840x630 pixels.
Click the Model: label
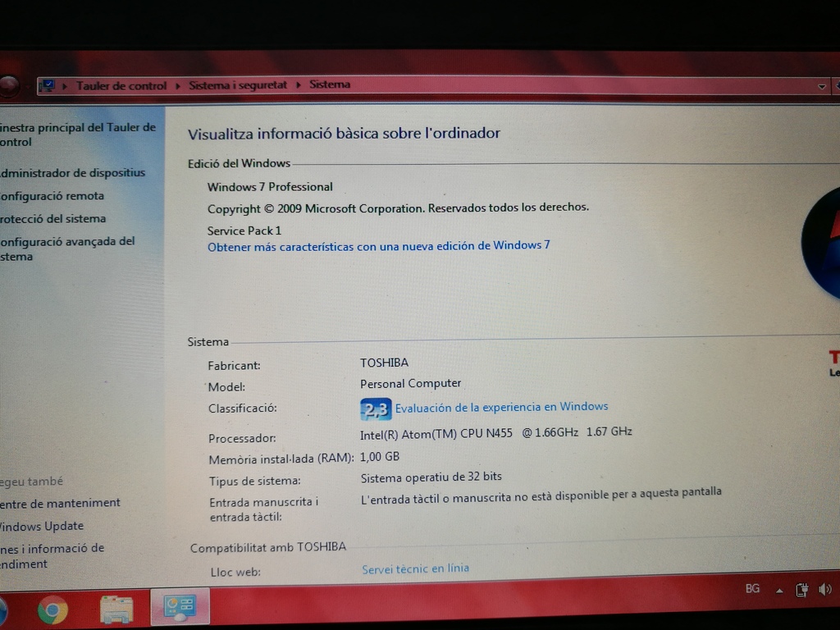coord(226,387)
